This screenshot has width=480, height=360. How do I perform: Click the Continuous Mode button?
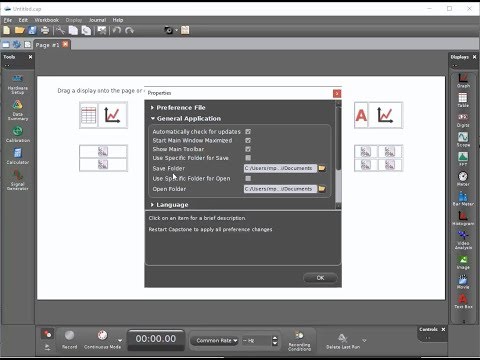tap(102, 339)
